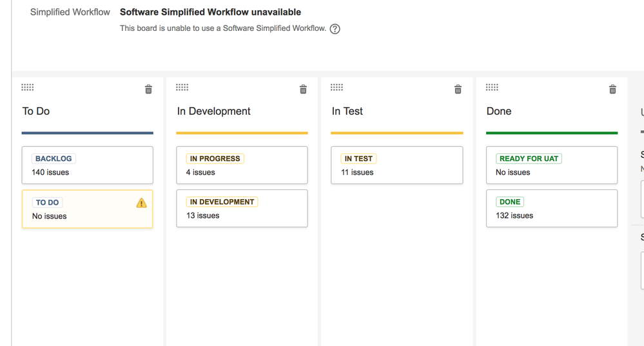Click the To Do column title
Image resolution: width=644 pixels, height=346 pixels.
[x=36, y=111]
